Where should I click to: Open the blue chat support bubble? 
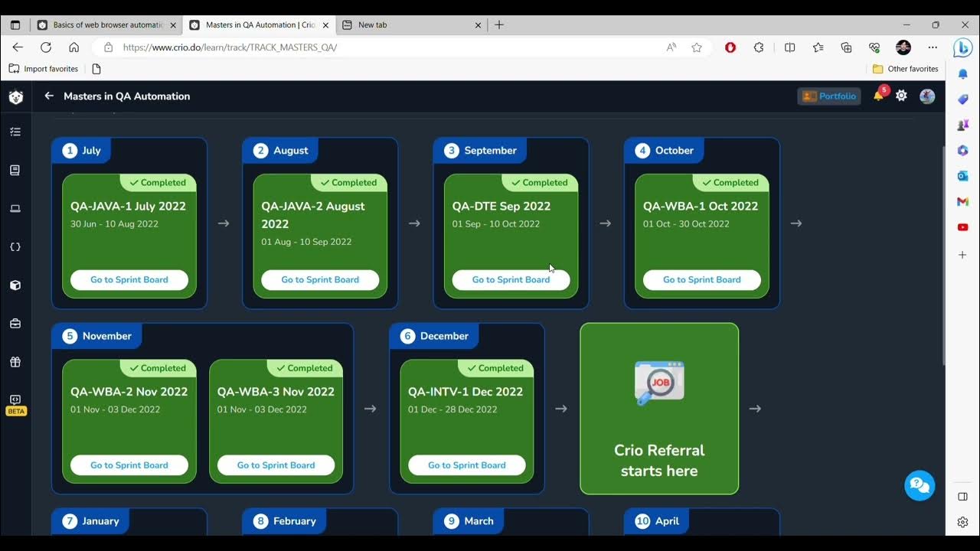pos(920,485)
